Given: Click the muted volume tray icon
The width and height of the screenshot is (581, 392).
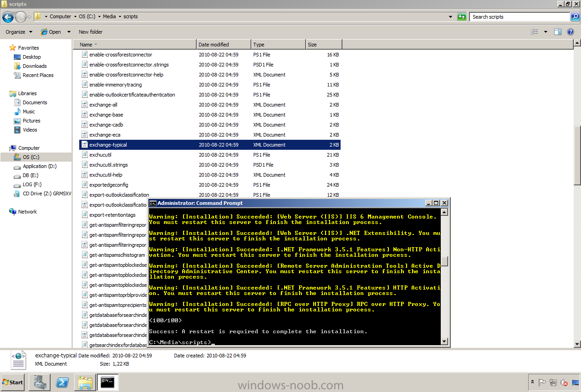Looking at the screenshot, I should coord(564,382).
